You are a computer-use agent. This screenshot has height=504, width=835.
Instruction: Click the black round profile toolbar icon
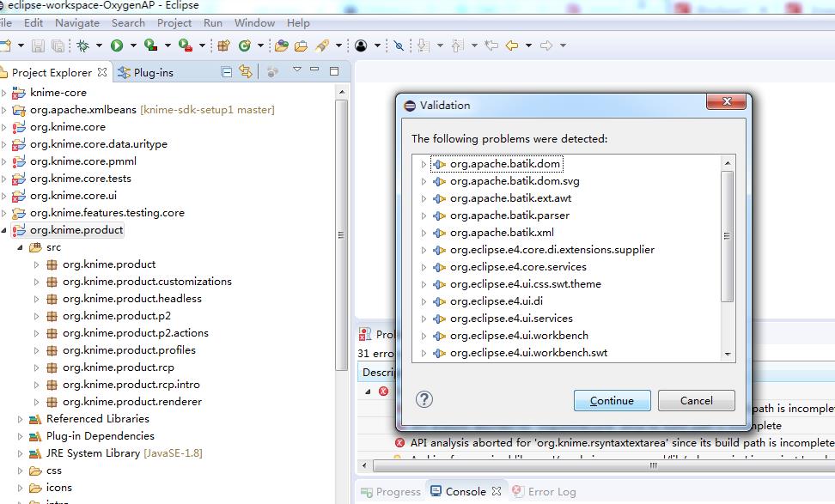[361, 46]
